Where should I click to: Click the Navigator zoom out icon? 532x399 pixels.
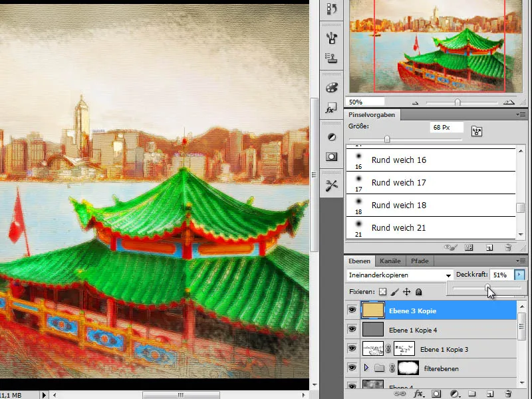415,103
